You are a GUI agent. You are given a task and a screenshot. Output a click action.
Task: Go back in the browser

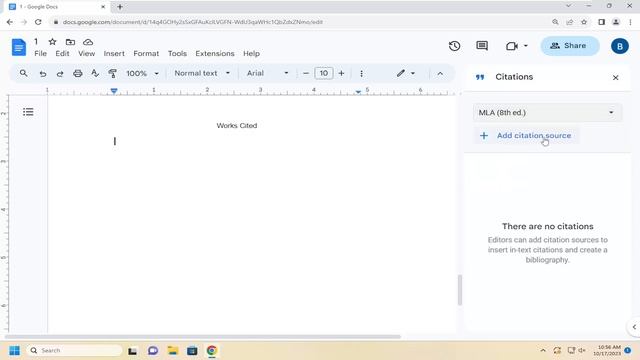click(x=10, y=22)
